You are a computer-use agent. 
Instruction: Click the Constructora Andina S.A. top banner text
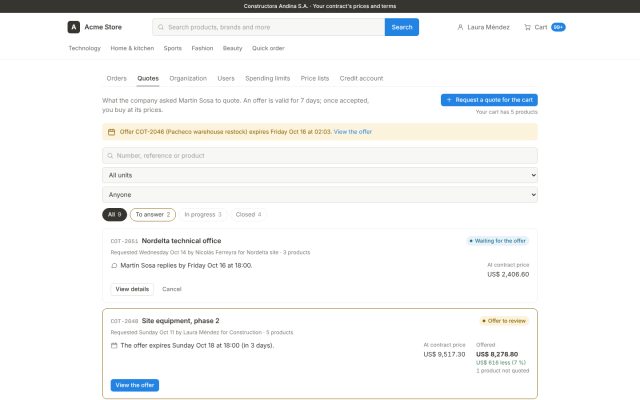pyautogui.click(x=320, y=6)
